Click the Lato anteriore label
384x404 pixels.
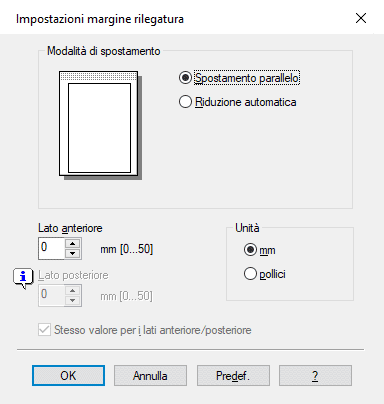coord(70,228)
